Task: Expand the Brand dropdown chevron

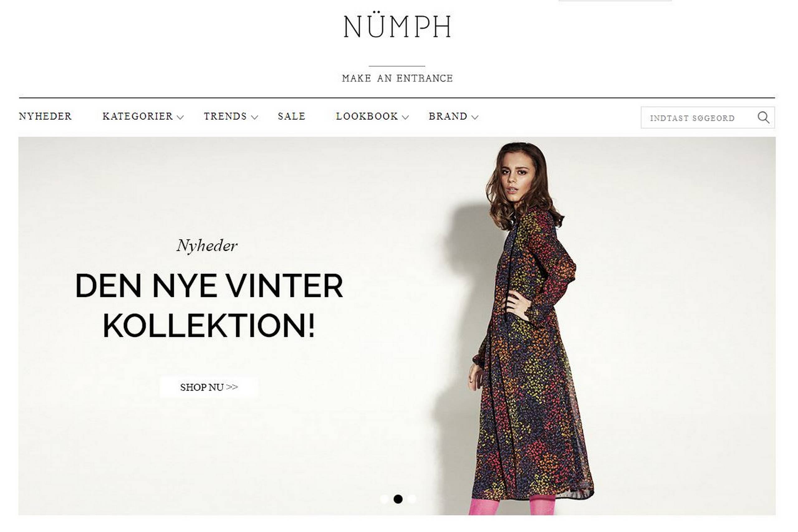Action: tap(475, 117)
